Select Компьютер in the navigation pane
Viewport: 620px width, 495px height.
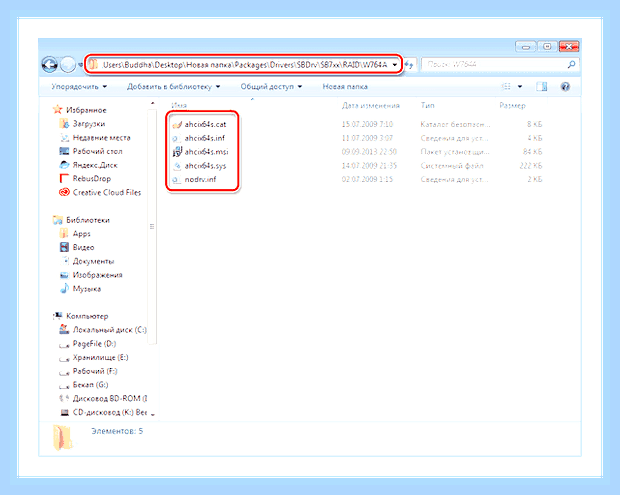[x=87, y=316]
